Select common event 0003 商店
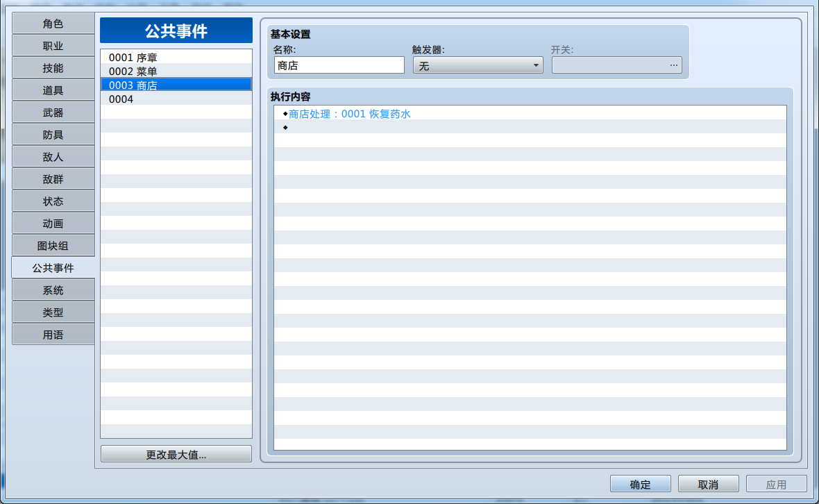This screenshot has width=819, height=504. point(176,85)
